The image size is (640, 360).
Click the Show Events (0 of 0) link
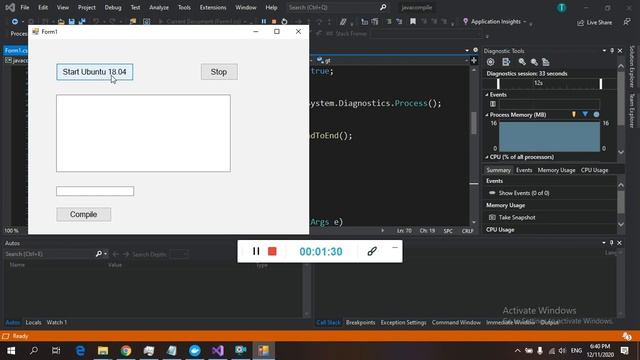click(524, 193)
